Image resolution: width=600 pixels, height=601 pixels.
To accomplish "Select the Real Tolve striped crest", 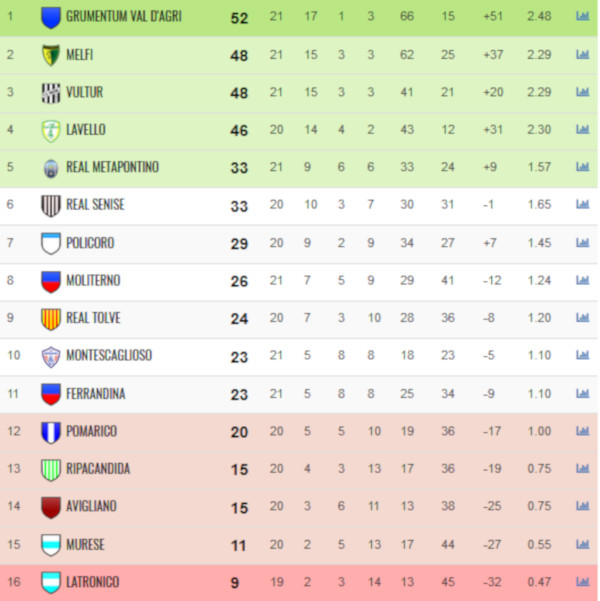I will point(51,319).
